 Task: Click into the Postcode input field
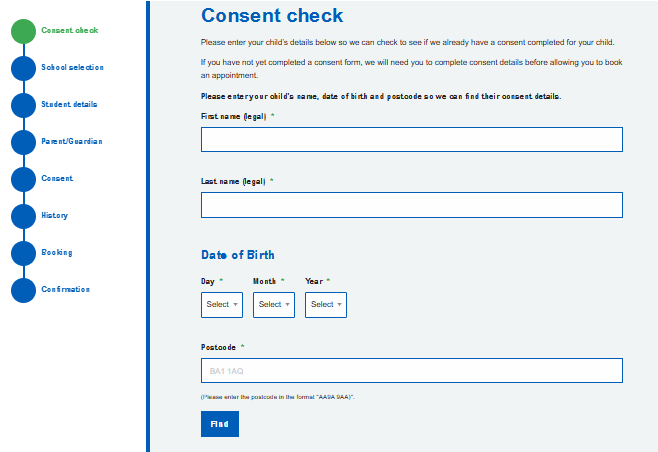coord(411,371)
